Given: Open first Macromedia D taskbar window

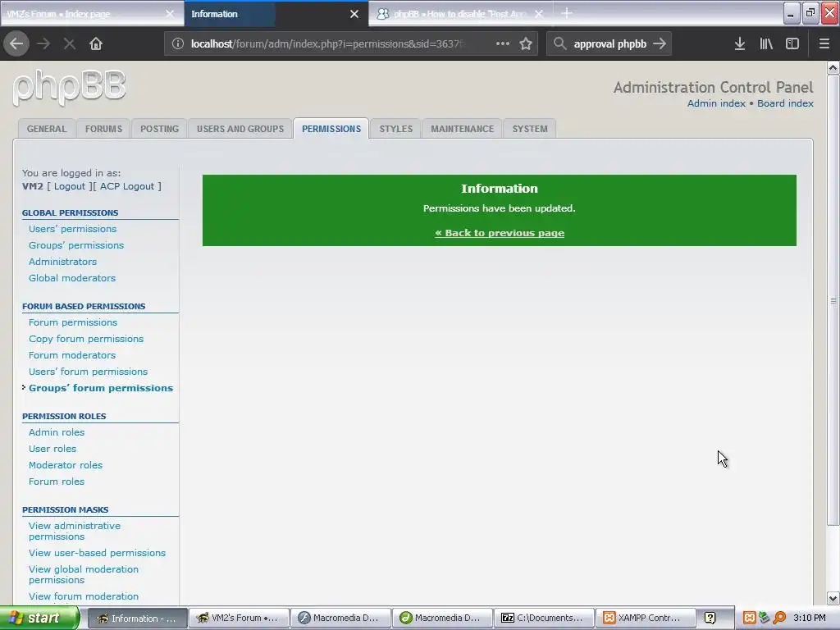Looking at the screenshot, I should click(x=340, y=618).
